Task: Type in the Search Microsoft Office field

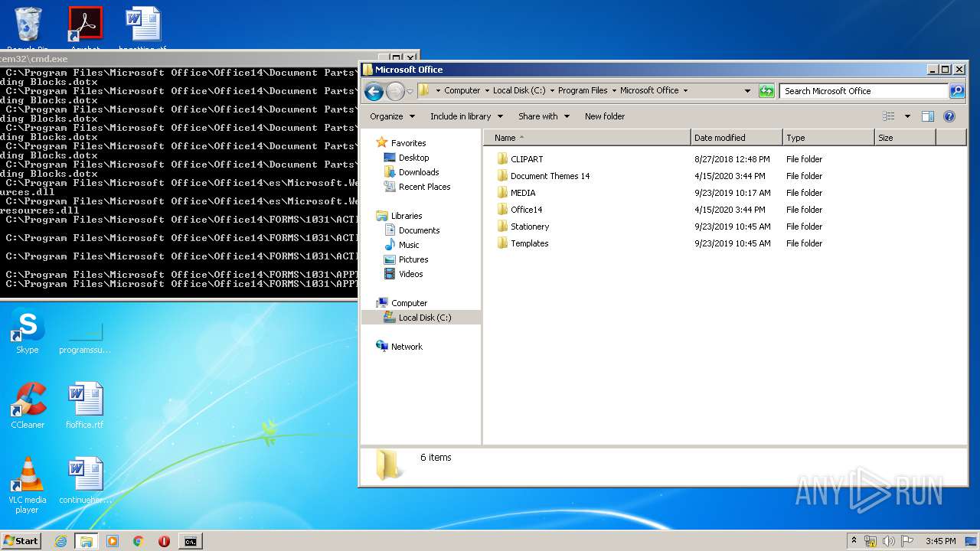Action: pos(864,91)
